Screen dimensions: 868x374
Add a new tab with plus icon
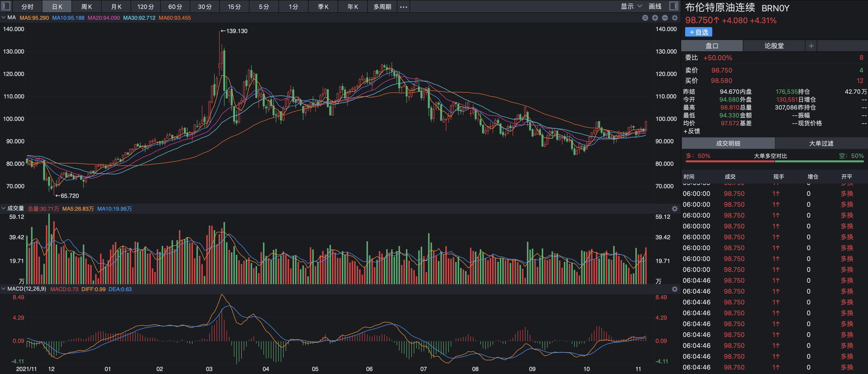tap(811, 46)
